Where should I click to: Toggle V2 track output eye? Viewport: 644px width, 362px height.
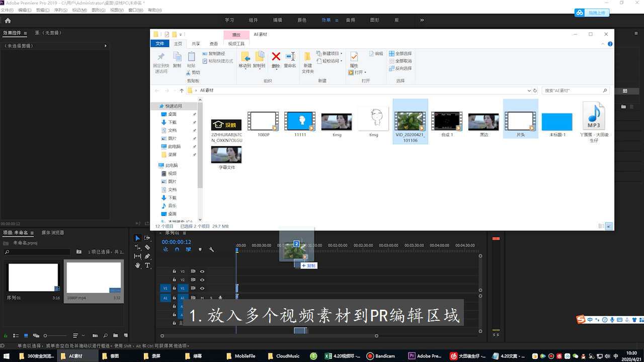(x=202, y=280)
